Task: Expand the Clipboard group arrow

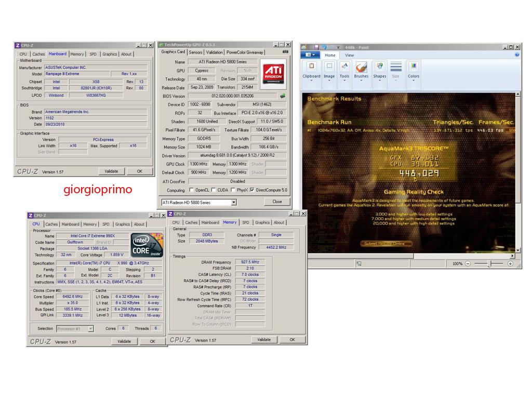Action: 311,81
